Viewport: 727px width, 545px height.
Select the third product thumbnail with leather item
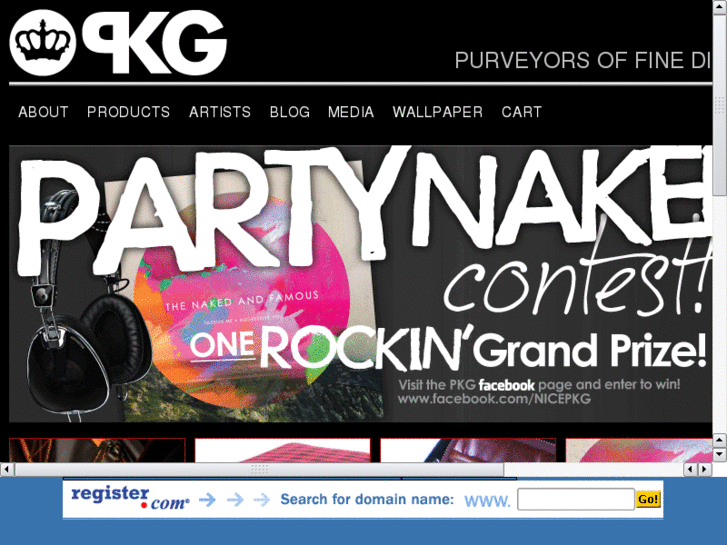point(468,450)
